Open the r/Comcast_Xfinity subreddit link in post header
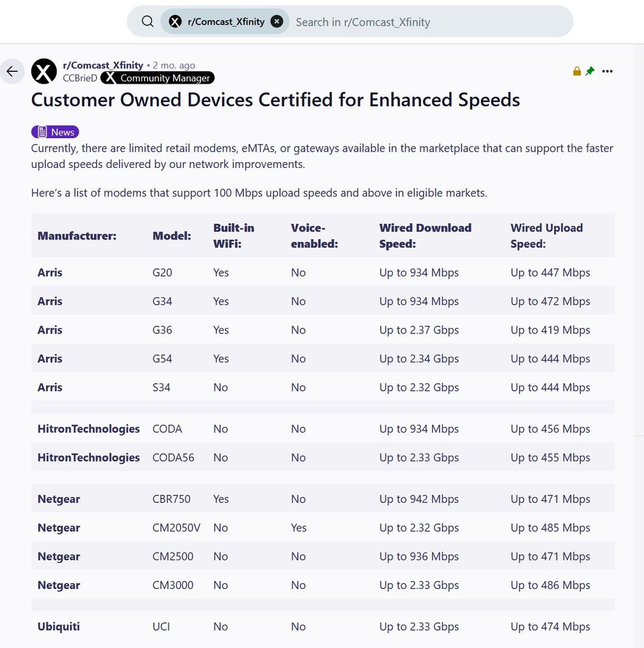 pos(103,66)
